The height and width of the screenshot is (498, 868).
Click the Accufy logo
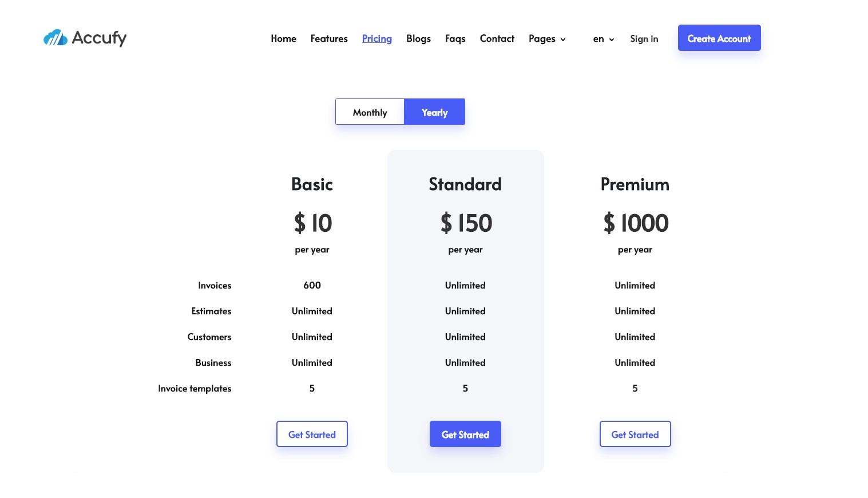(x=85, y=38)
